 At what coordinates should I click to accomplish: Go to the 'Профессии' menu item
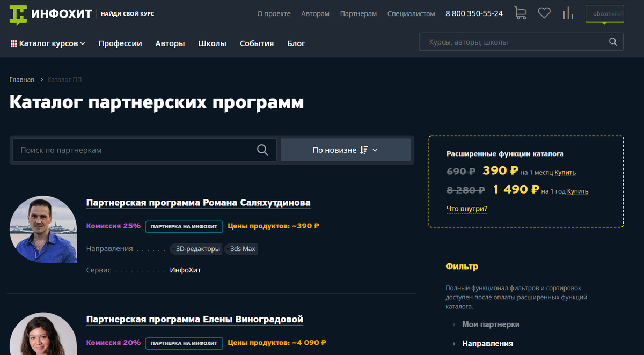point(120,43)
